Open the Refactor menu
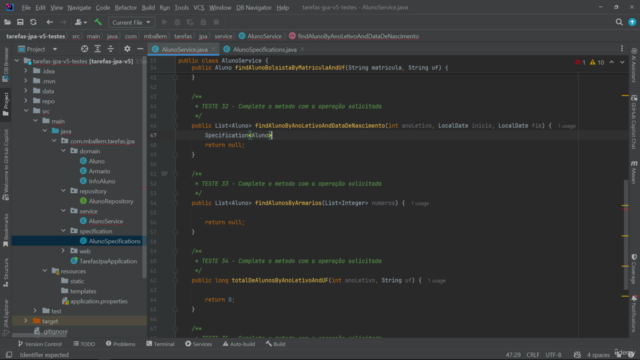640x360 pixels. coord(126,7)
